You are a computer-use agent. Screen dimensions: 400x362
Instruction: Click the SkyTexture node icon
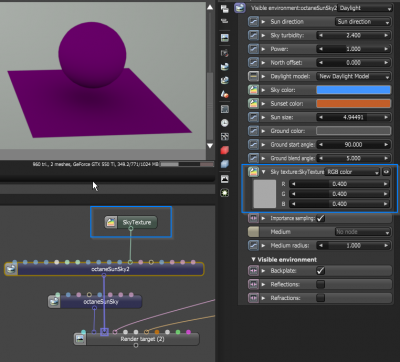pos(111,222)
